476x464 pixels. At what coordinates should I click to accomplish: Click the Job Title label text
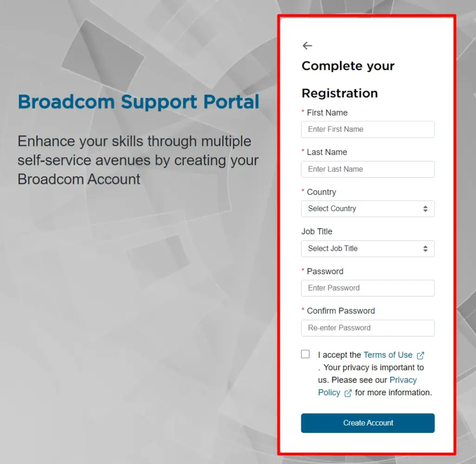pyautogui.click(x=317, y=232)
